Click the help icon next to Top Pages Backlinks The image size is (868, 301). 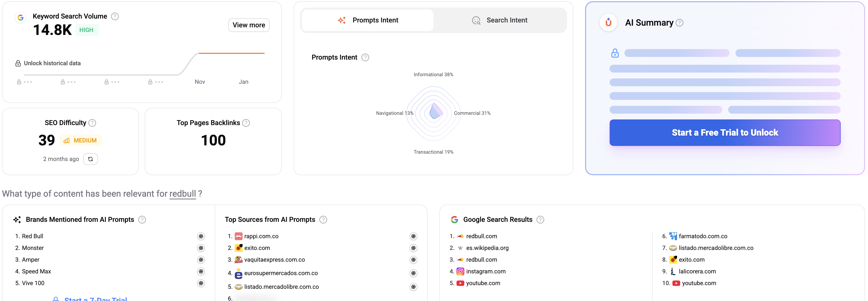(x=246, y=123)
